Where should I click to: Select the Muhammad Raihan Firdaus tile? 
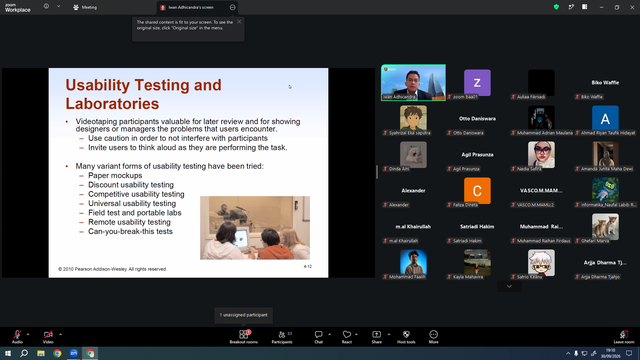click(x=541, y=227)
